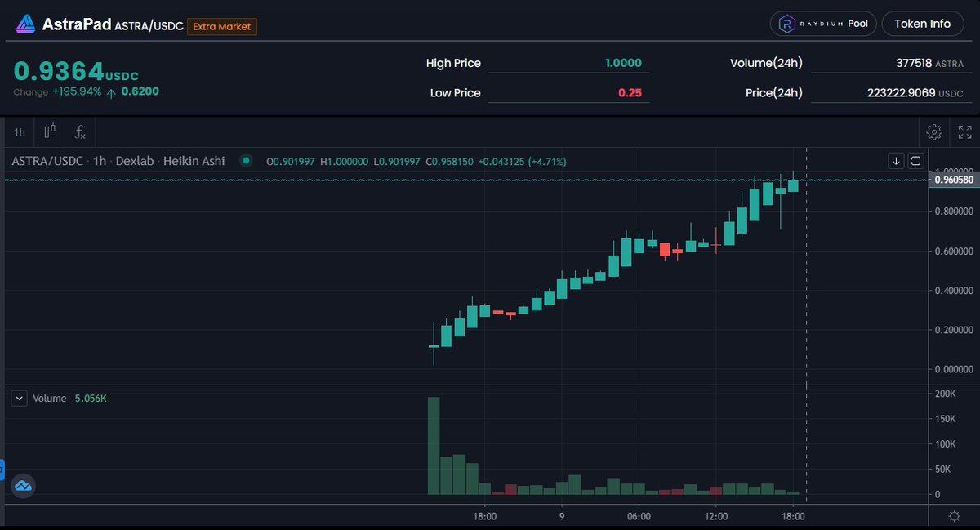Click the main price 0.9364 USDC

pyautogui.click(x=76, y=70)
